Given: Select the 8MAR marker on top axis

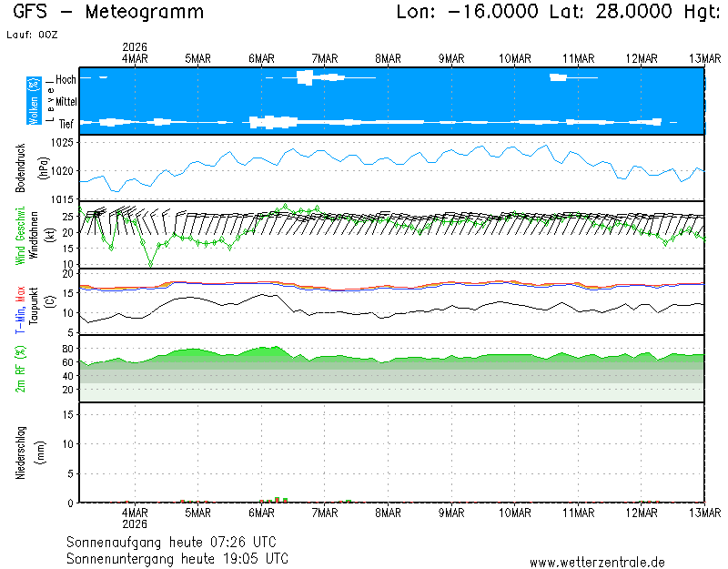Looking at the screenshot, I should pos(388,58).
